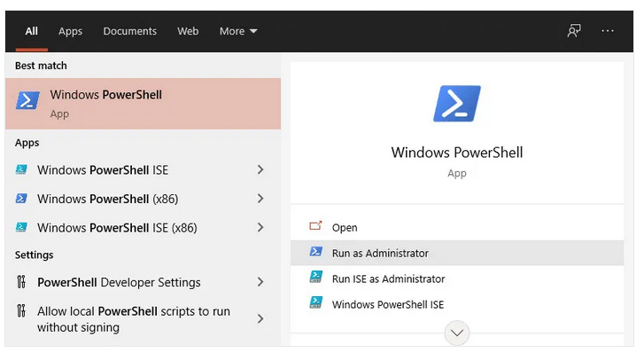Click the Open action icon
644x361 pixels.
[x=315, y=228]
